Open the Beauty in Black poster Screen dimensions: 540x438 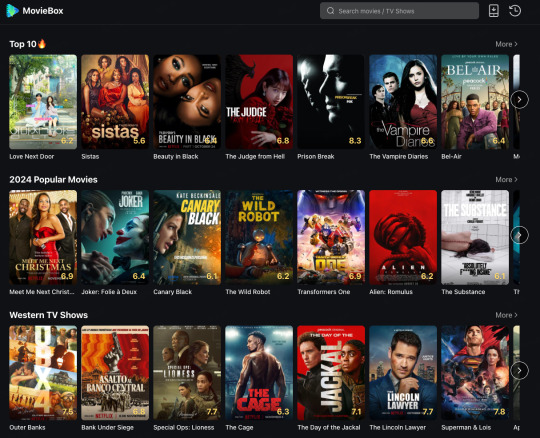tap(187, 102)
